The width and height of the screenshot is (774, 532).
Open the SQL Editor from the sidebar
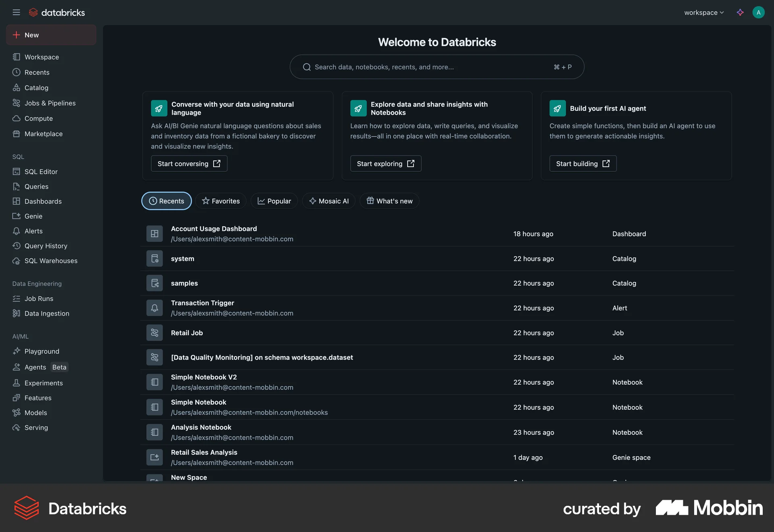41,171
